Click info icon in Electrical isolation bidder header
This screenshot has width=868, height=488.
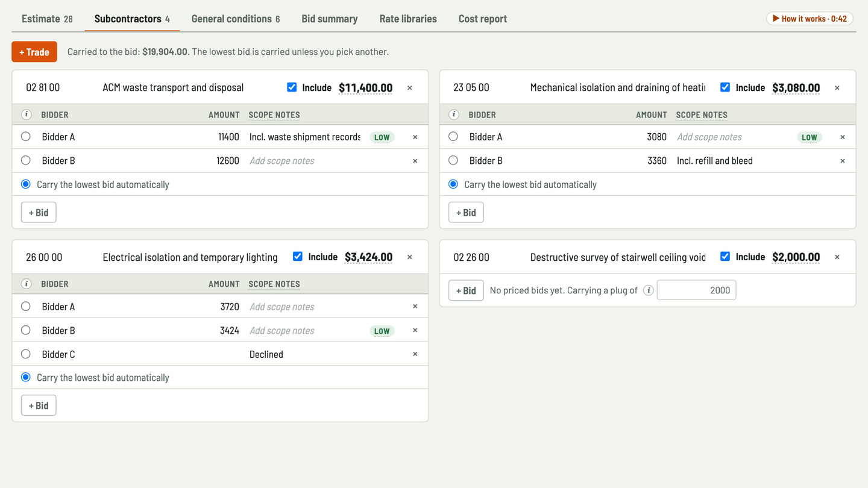point(27,284)
